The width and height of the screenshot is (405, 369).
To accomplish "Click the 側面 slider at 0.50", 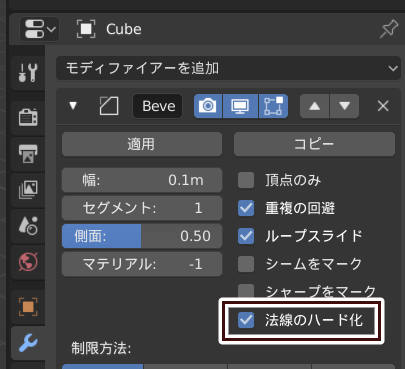I will coord(142,236).
